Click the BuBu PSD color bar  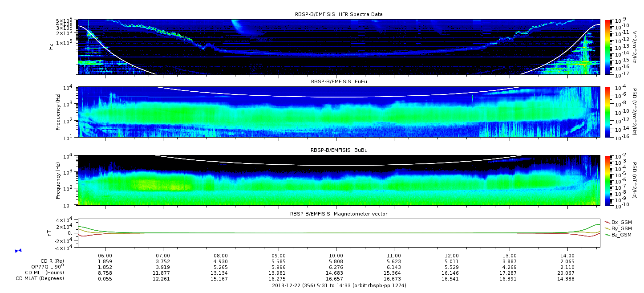pyautogui.click(x=608, y=180)
